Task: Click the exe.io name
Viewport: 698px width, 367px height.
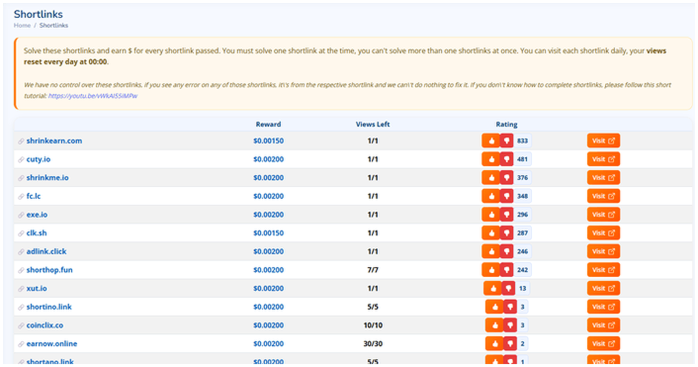Action: point(37,215)
